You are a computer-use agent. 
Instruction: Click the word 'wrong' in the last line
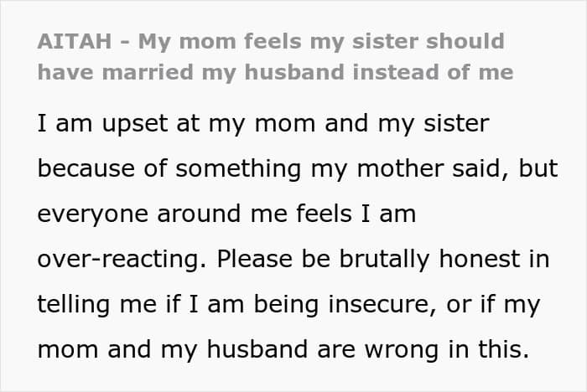pos(401,350)
